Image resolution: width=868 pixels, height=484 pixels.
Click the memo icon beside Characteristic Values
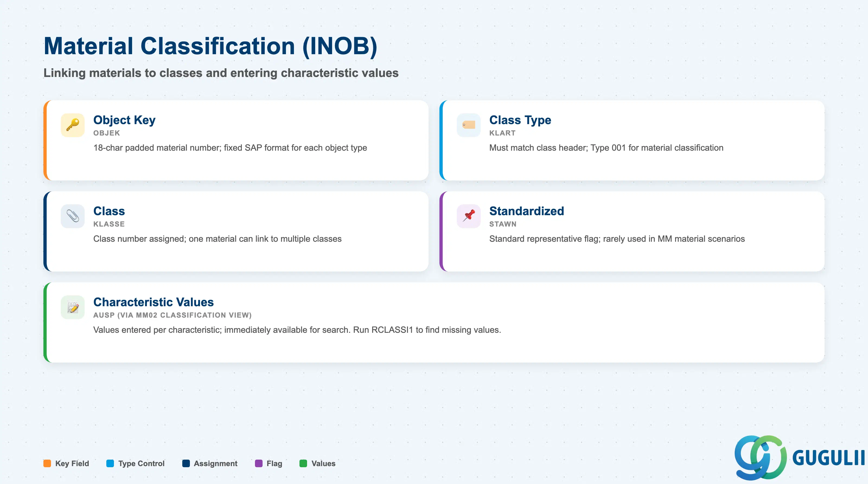coord(72,307)
